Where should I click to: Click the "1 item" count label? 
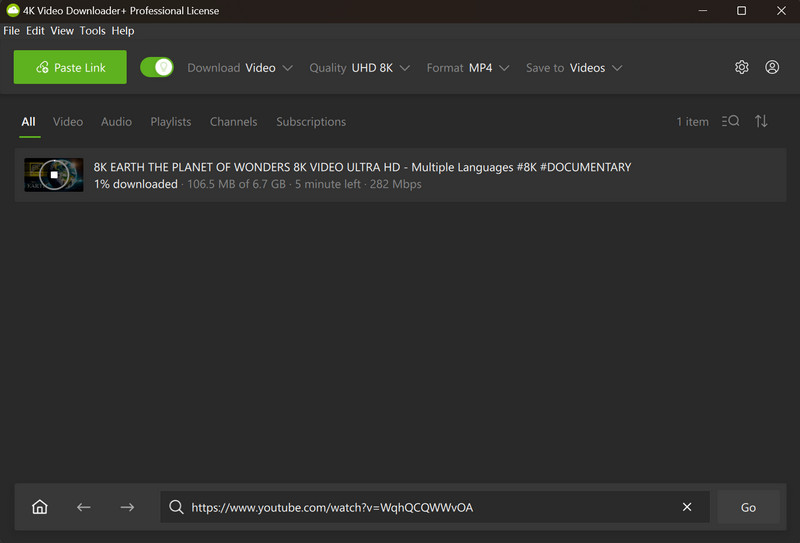(692, 121)
